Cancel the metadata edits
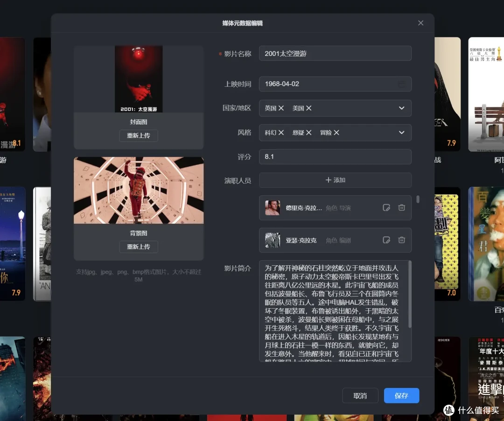Viewport: 504px width, 421px height. point(360,396)
